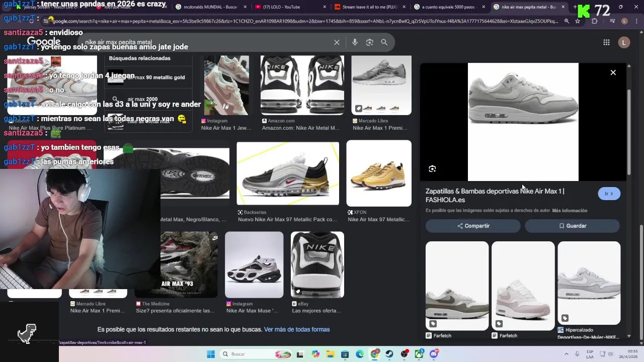Open Xbox app from the taskbar
Image resolution: width=644 pixels, height=362 pixels.
(x=419, y=354)
